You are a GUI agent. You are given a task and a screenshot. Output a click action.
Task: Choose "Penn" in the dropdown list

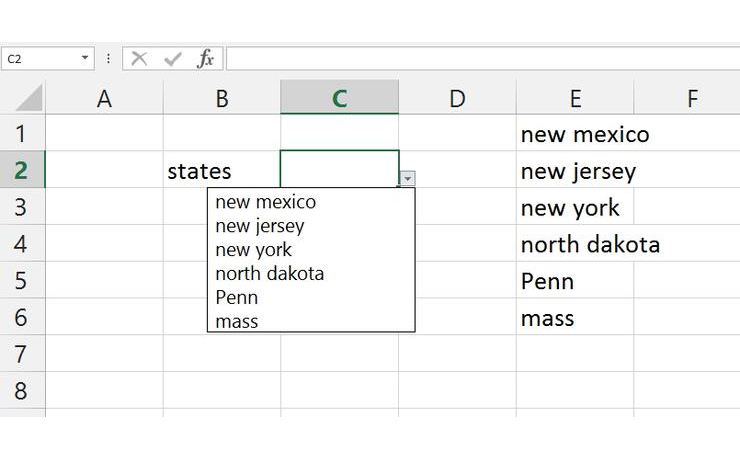[x=237, y=297]
